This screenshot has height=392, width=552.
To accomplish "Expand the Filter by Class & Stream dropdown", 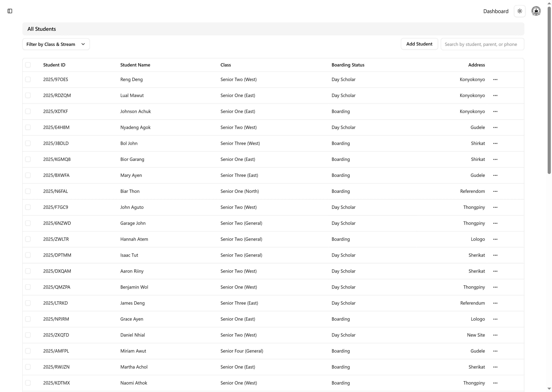I will (x=56, y=44).
